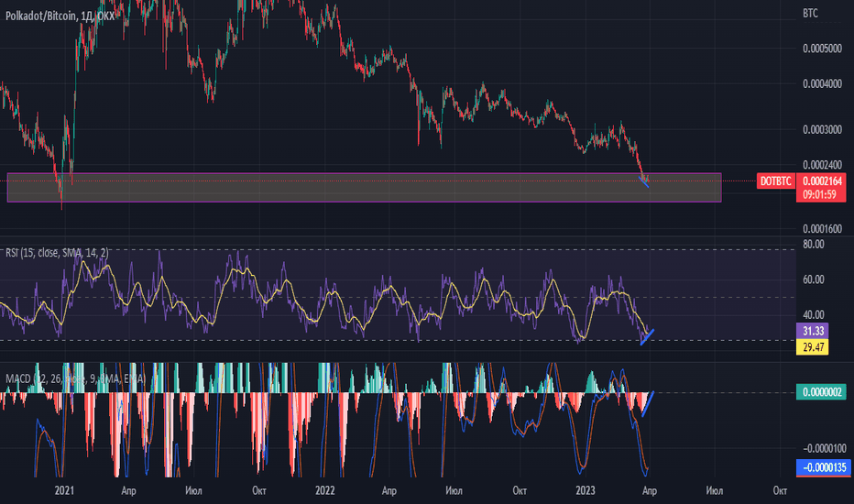Click the 80.00 RSI scale label

813,244
